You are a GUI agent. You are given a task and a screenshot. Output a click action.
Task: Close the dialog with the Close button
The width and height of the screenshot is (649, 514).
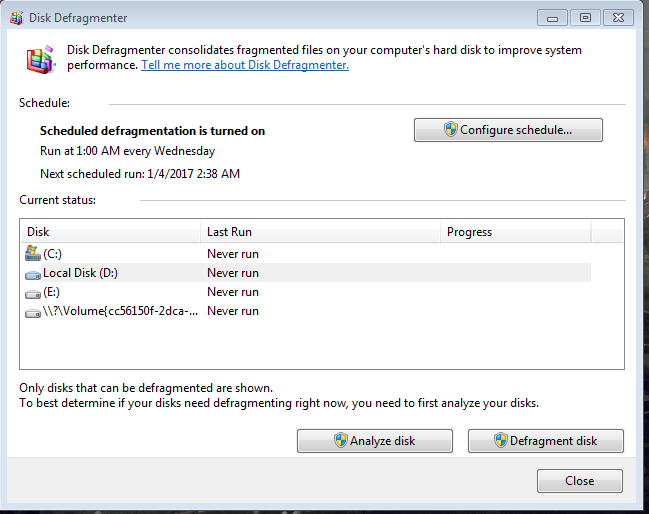(x=579, y=481)
